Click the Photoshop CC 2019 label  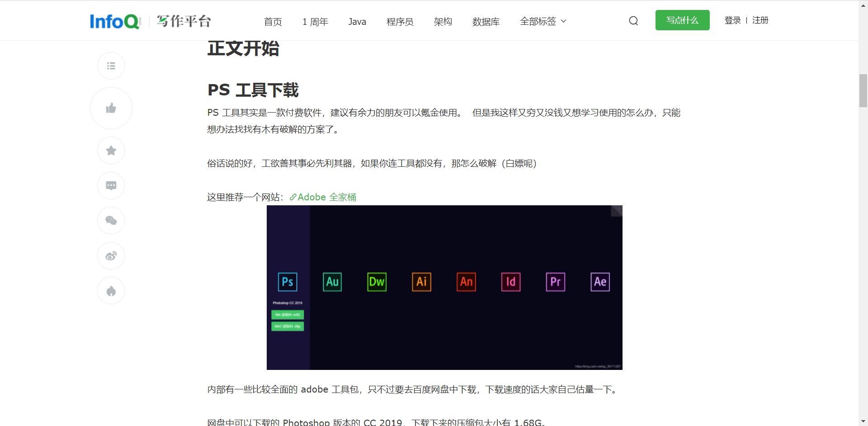[x=288, y=303]
